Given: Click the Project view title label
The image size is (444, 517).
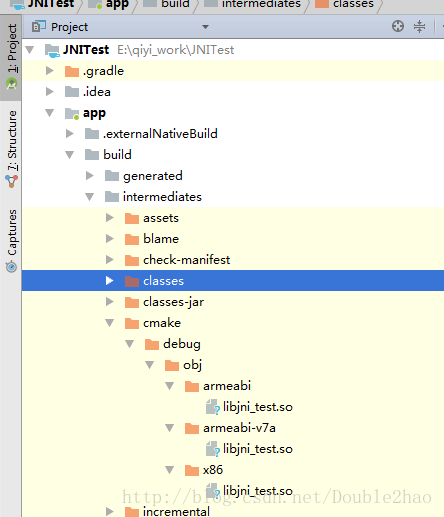Looking at the screenshot, I should [x=69, y=27].
